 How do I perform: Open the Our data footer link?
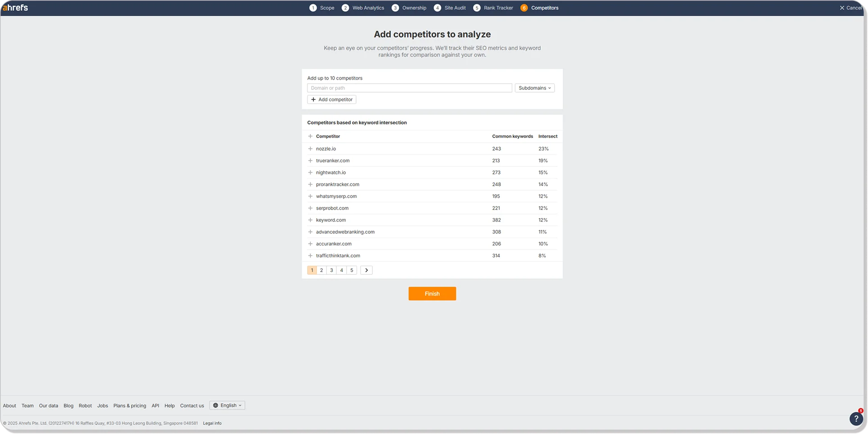click(x=49, y=406)
